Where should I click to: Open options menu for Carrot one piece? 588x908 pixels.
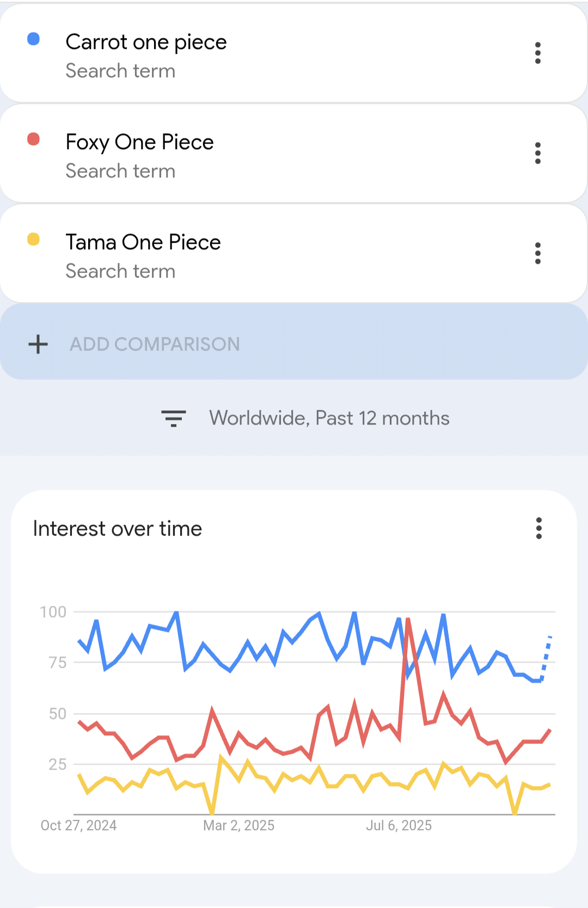coord(538,53)
